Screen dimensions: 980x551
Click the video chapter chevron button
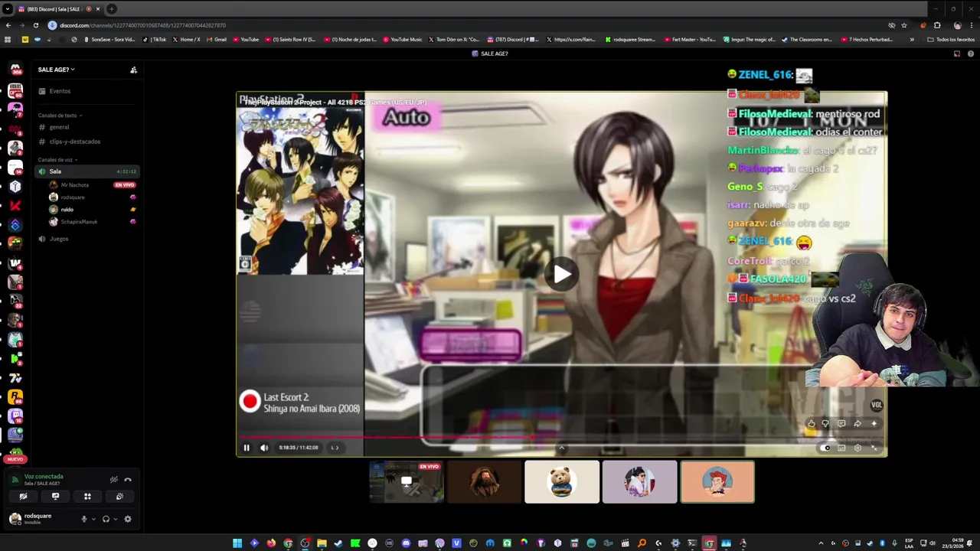(x=335, y=448)
